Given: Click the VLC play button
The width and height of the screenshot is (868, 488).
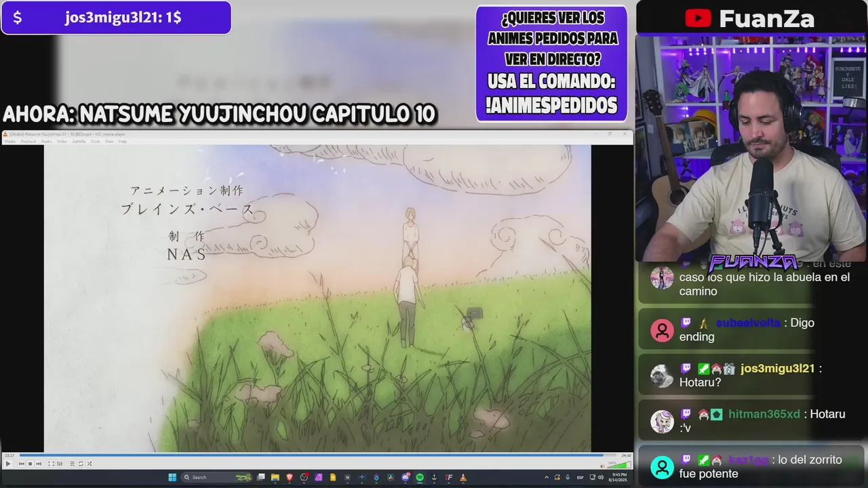Looking at the screenshot, I should tap(8, 464).
